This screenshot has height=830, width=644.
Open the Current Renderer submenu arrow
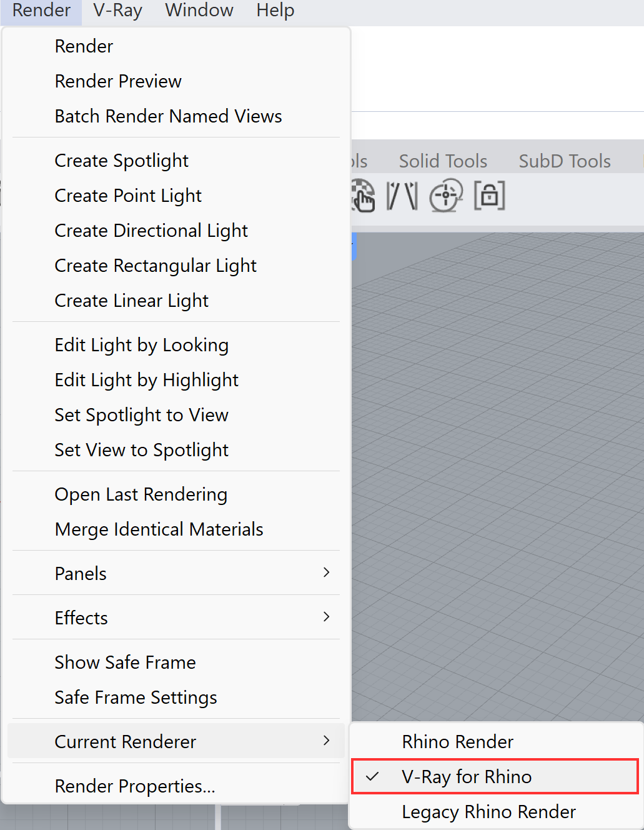[x=326, y=741]
